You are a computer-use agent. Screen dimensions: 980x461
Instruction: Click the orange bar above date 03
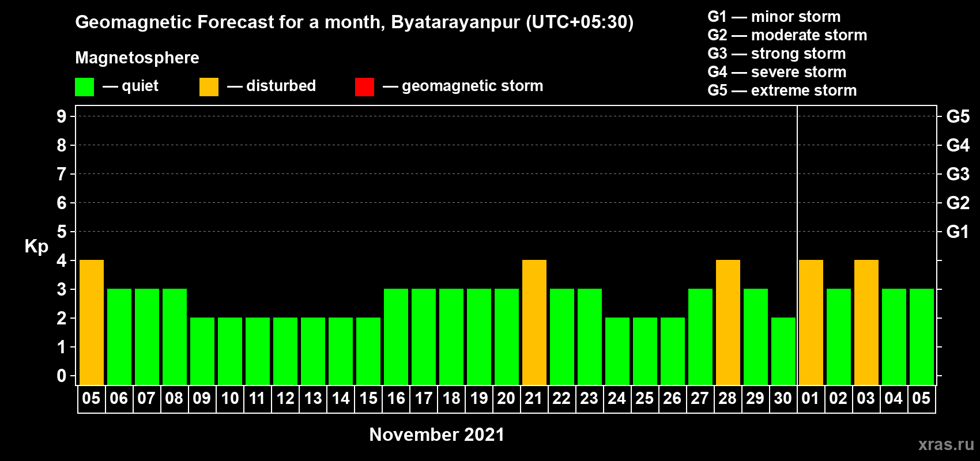tap(866, 322)
